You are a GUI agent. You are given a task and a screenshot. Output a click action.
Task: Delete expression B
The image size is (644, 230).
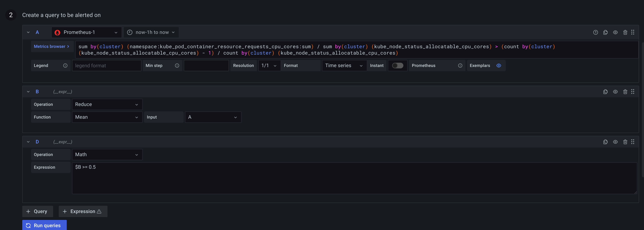click(x=625, y=92)
